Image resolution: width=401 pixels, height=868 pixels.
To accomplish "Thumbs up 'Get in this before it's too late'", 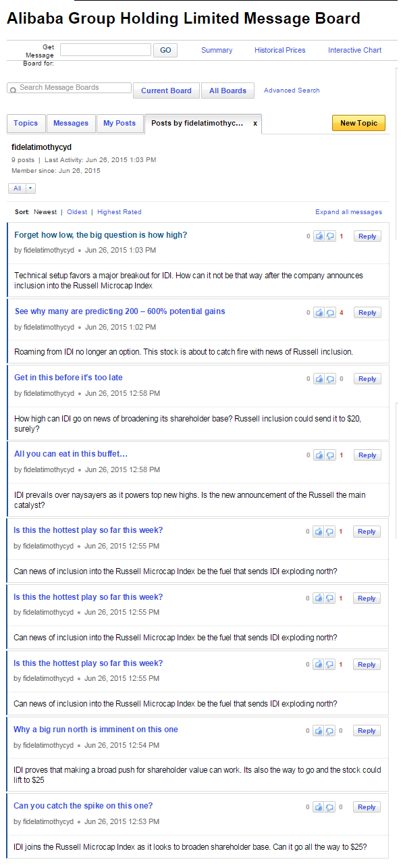I will (x=319, y=379).
